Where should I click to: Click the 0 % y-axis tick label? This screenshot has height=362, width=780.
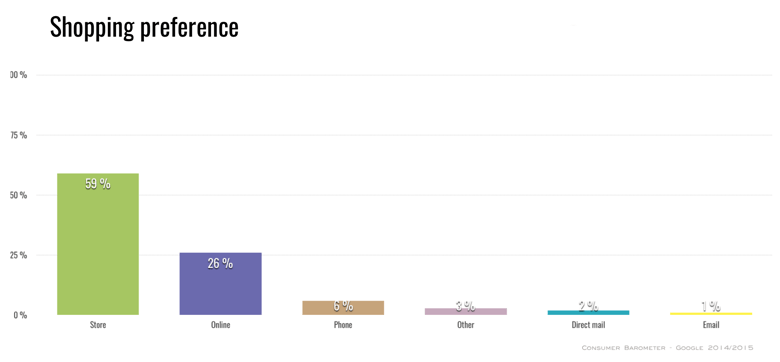20,315
